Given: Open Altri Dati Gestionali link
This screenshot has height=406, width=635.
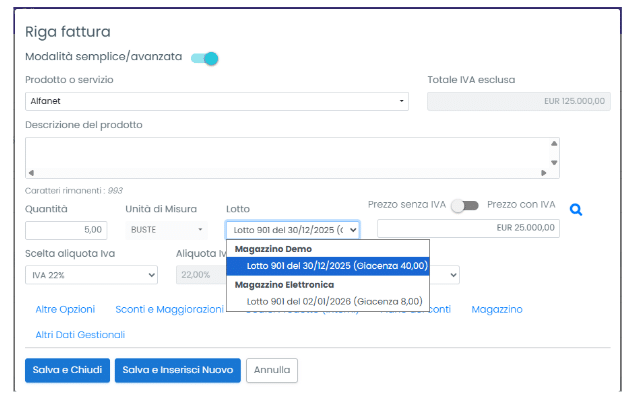Looking at the screenshot, I should 80,334.
